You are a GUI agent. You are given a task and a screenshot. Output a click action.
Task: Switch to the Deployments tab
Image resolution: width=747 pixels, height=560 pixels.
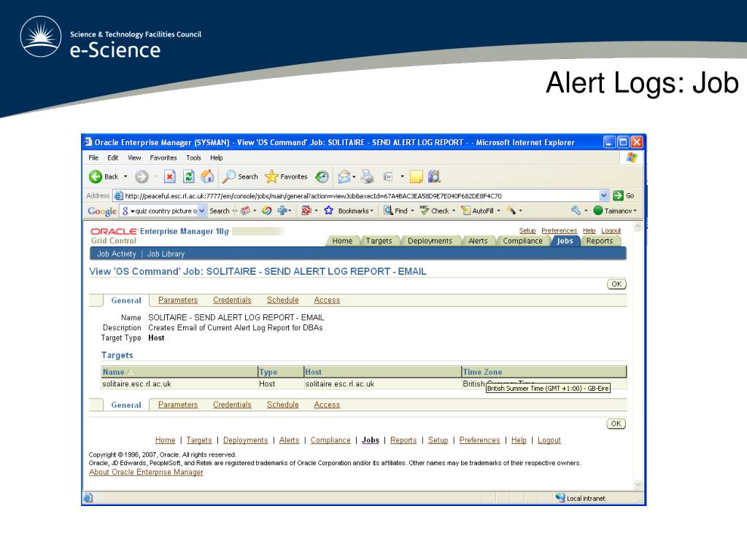click(430, 241)
